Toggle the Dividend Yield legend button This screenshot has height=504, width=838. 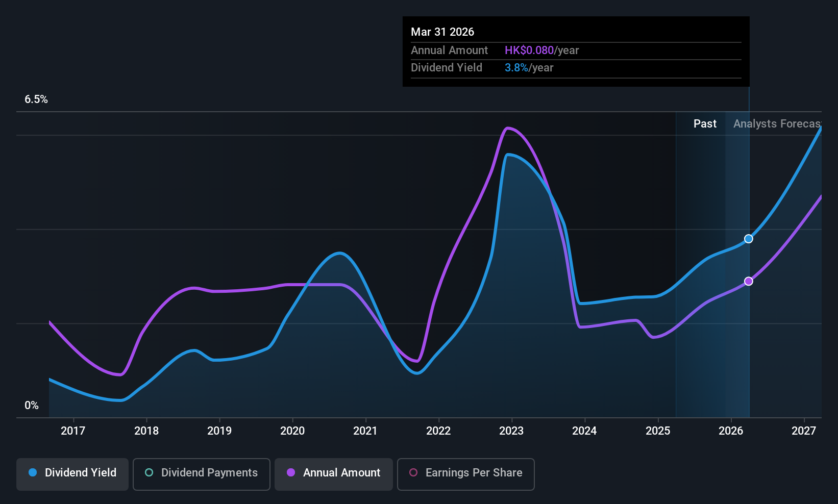coord(72,474)
